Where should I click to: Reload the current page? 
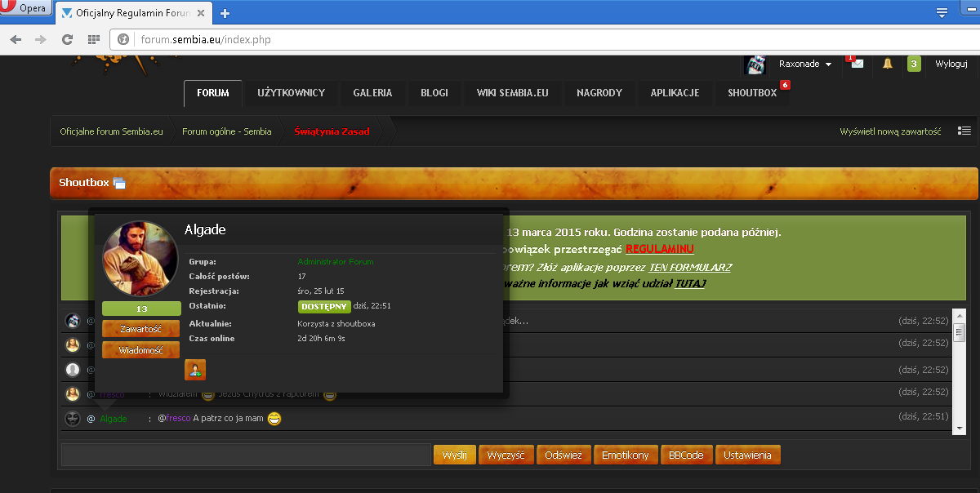[x=68, y=39]
